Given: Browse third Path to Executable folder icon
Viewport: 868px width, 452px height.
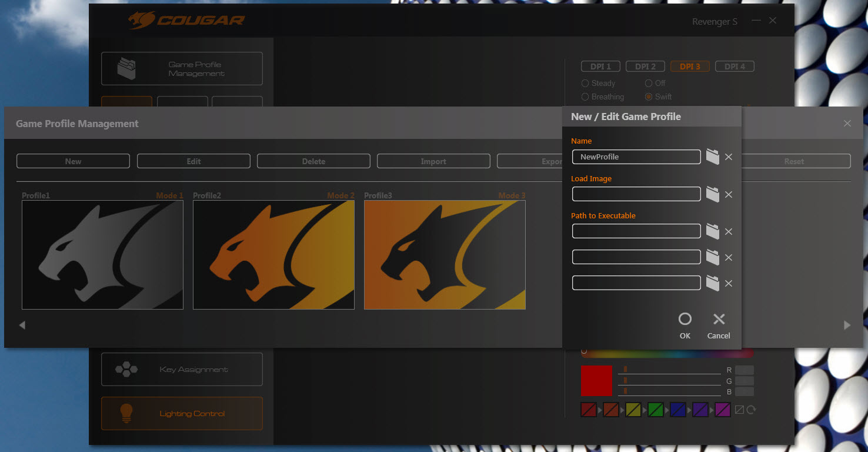Looking at the screenshot, I should (x=713, y=283).
